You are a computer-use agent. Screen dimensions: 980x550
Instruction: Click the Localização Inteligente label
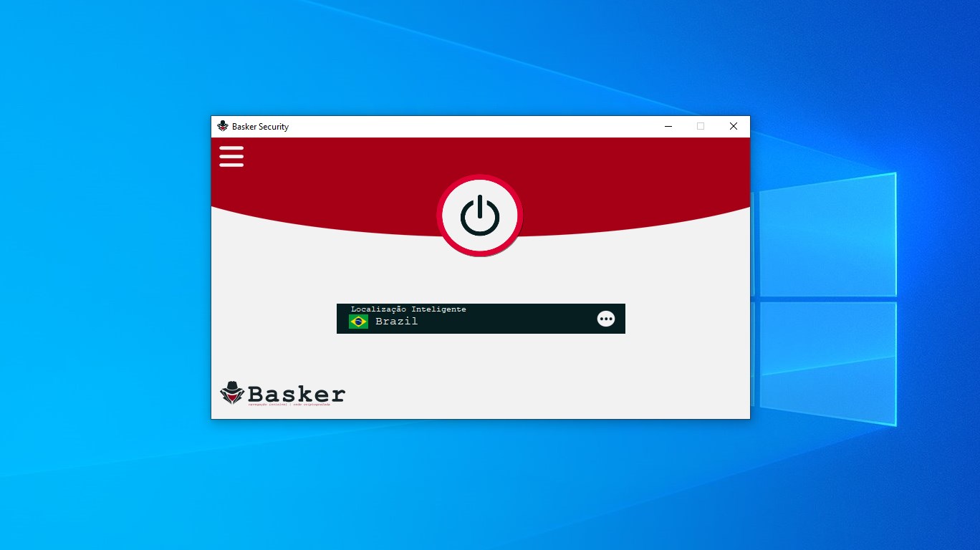408,309
